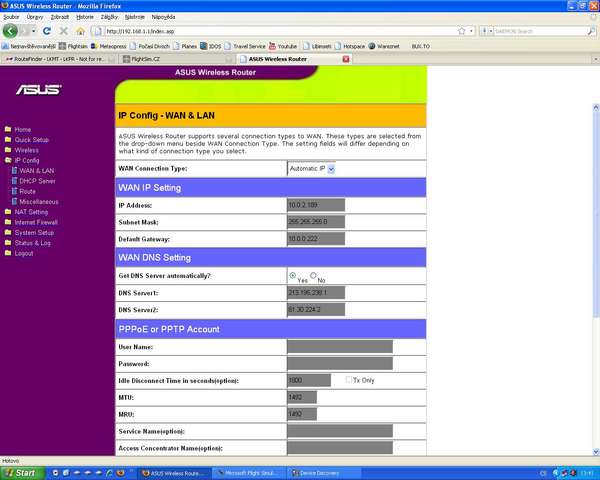Select Yes for automatic DNS server

(x=293, y=275)
